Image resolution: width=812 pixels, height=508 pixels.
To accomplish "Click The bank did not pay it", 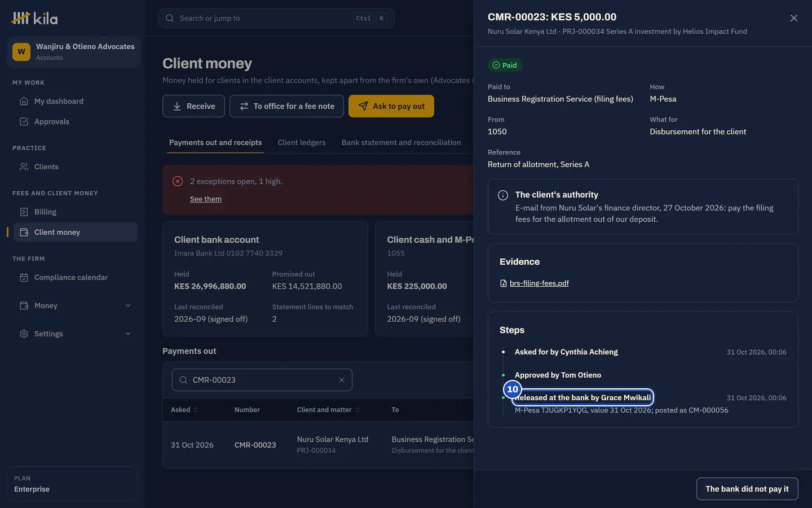I will click(x=747, y=489).
